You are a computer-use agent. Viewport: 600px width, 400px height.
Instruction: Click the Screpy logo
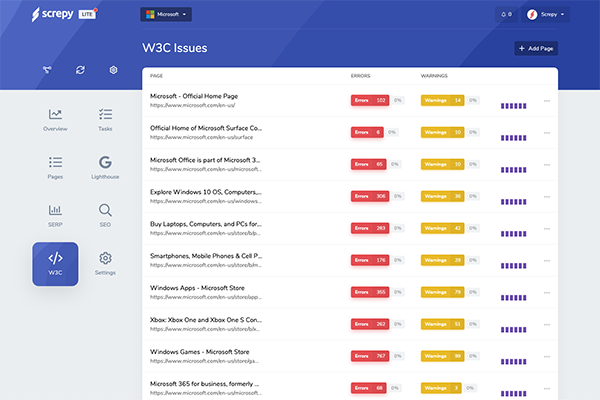click(x=52, y=15)
